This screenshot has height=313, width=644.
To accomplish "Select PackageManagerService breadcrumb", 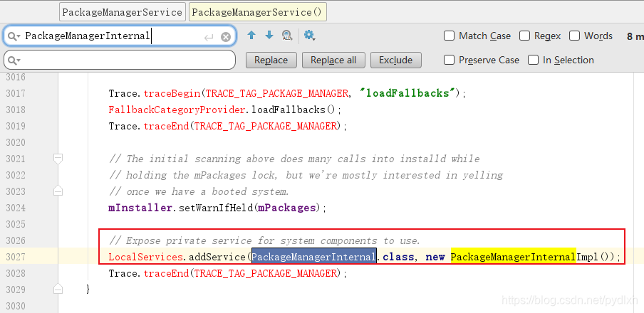I will [x=122, y=12].
